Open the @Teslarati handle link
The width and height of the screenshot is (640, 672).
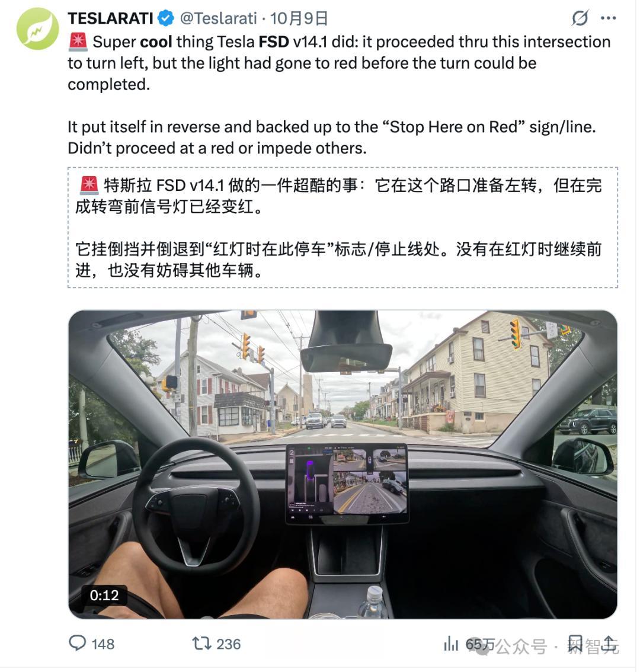218,18
